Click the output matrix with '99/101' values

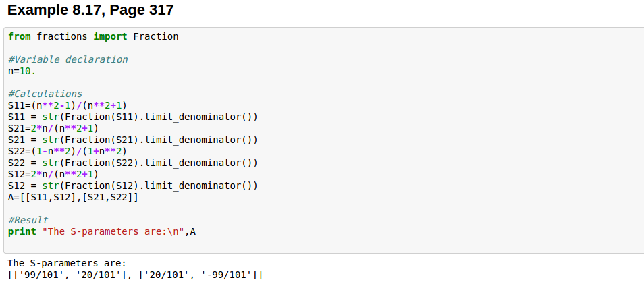135,275
